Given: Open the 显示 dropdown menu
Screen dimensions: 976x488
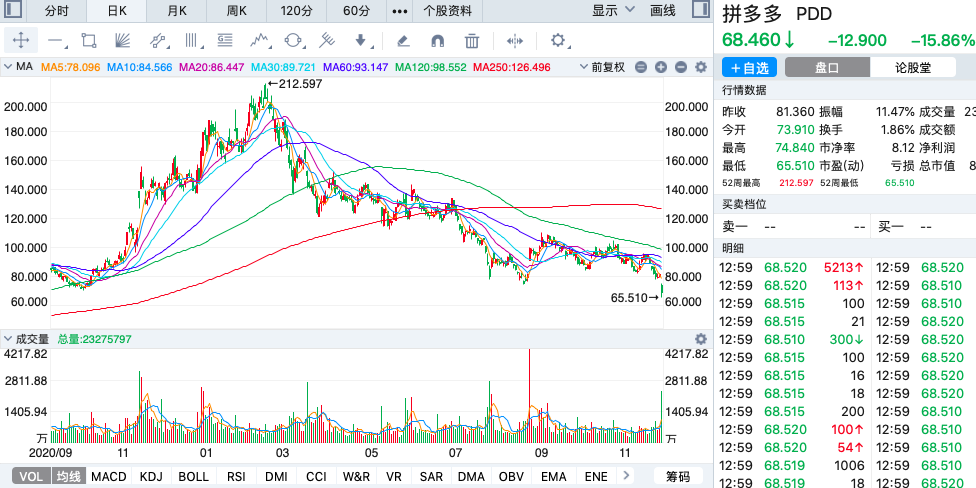Looking at the screenshot, I should 611,11.
